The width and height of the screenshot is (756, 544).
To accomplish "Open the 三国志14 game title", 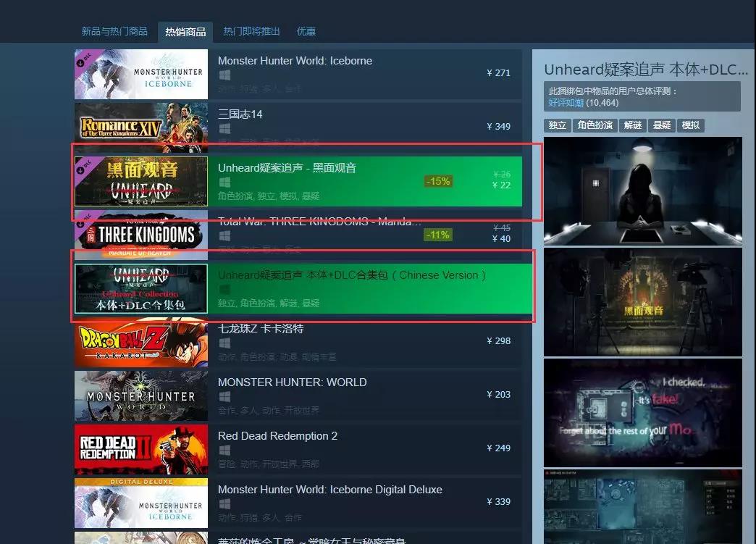I will (x=240, y=114).
